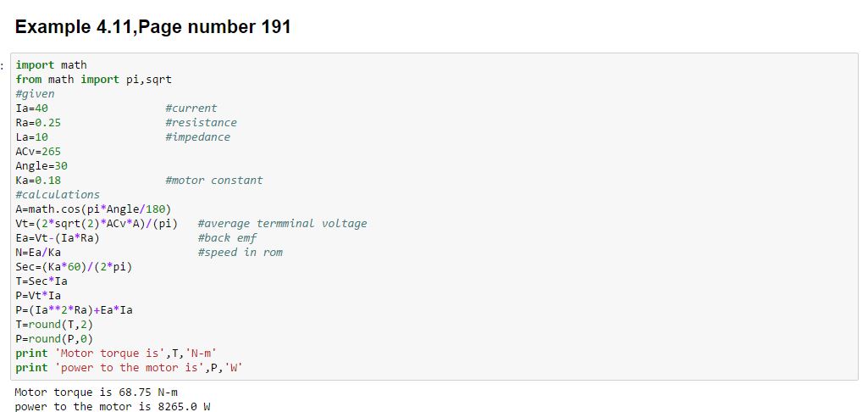868x412 pixels.
Task: Click the '#resistance' comment
Action: pyautogui.click(x=202, y=123)
